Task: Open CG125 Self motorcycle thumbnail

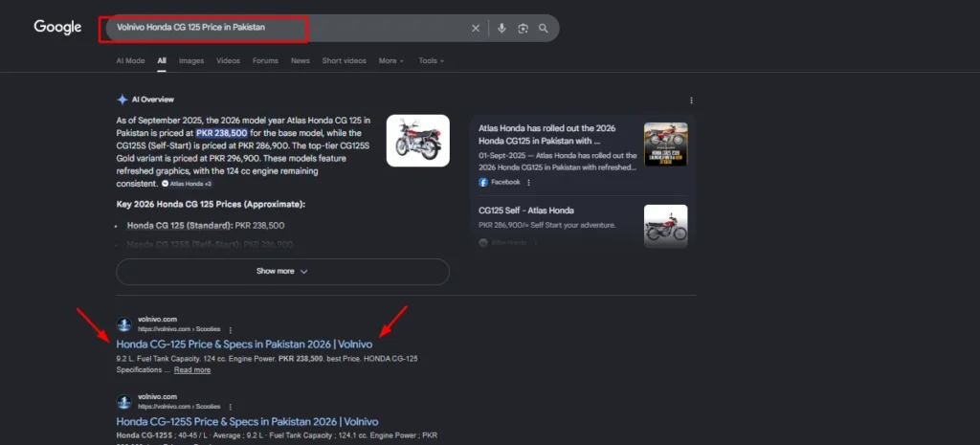Action: 666,226
